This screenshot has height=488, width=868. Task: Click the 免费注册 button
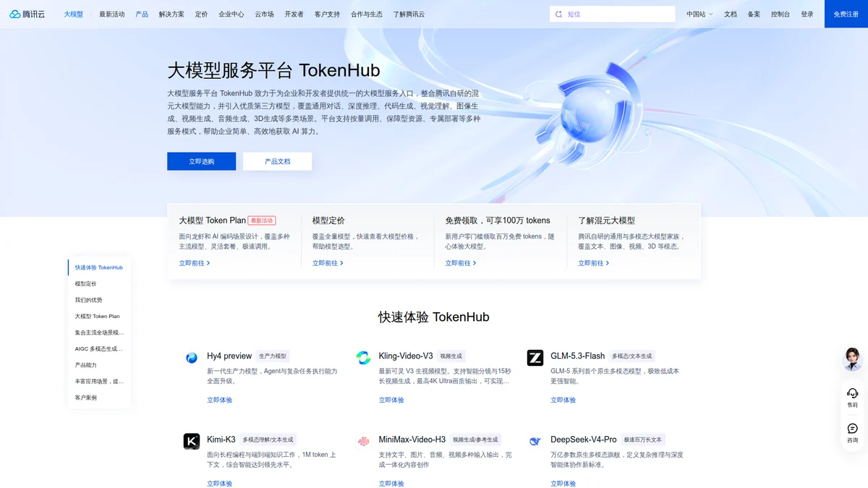pyautogui.click(x=846, y=14)
